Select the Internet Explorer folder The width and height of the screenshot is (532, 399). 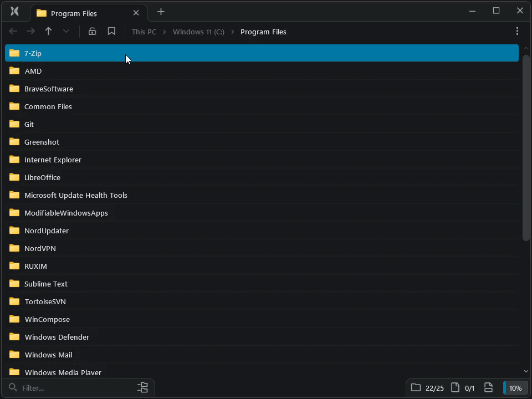coord(262,160)
